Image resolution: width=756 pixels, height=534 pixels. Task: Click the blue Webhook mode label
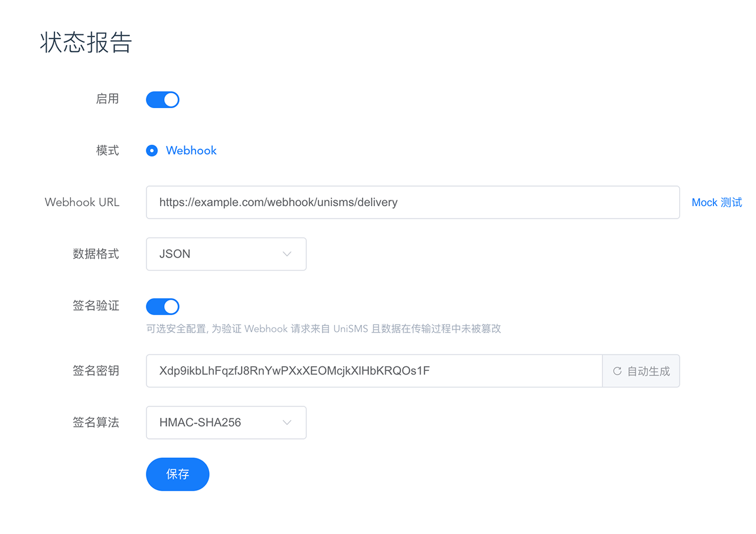(x=191, y=151)
